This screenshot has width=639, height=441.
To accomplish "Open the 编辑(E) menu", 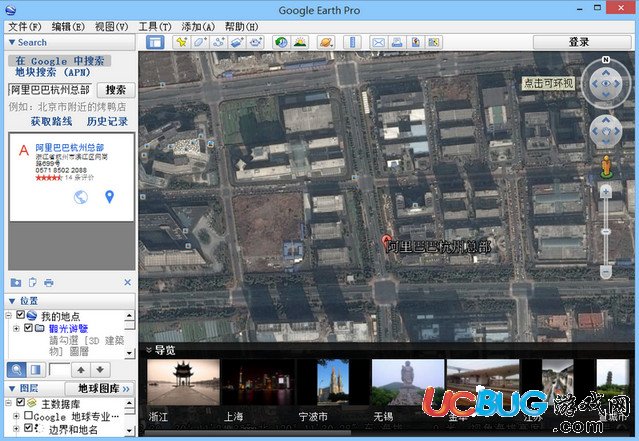I will pos(68,26).
